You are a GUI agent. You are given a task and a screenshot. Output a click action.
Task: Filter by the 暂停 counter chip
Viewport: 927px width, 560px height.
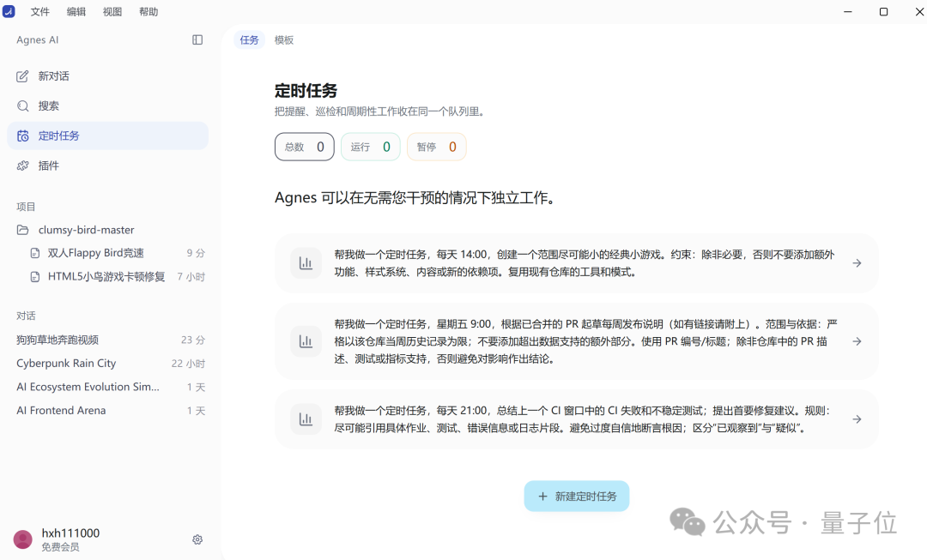pyautogui.click(x=437, y=147)
